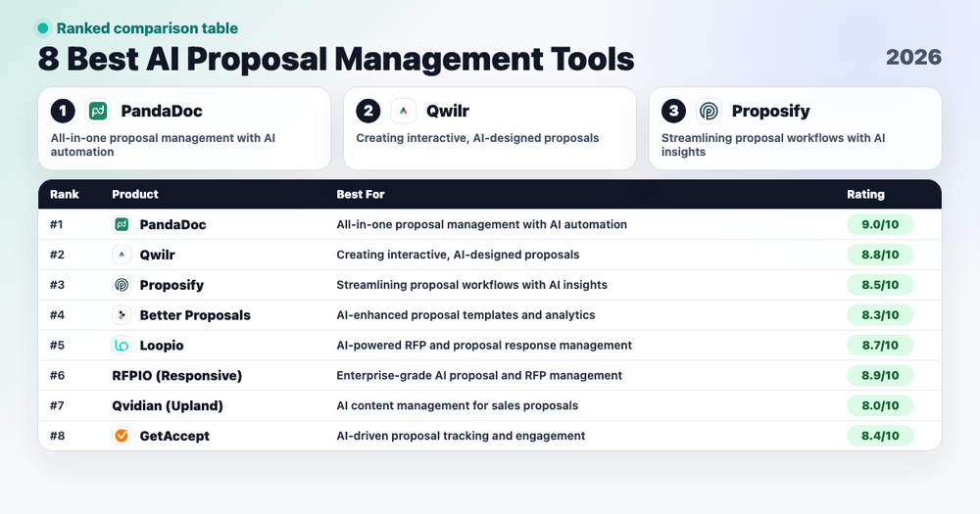This screenshot has height=514, width=980.
Task: Open the Proposify card title at top
Action: 770,112
